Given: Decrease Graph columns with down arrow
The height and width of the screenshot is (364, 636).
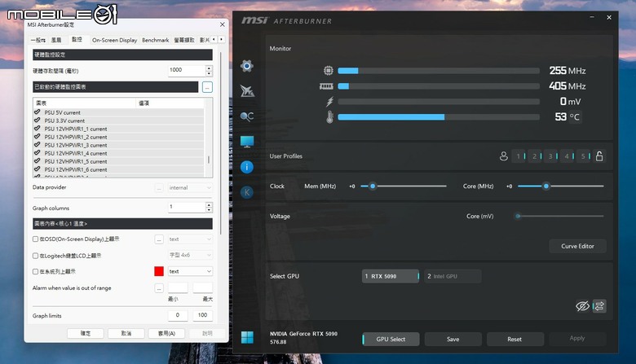Looking at the screenshot, I should pyautogui.click(x=209, y=210).
